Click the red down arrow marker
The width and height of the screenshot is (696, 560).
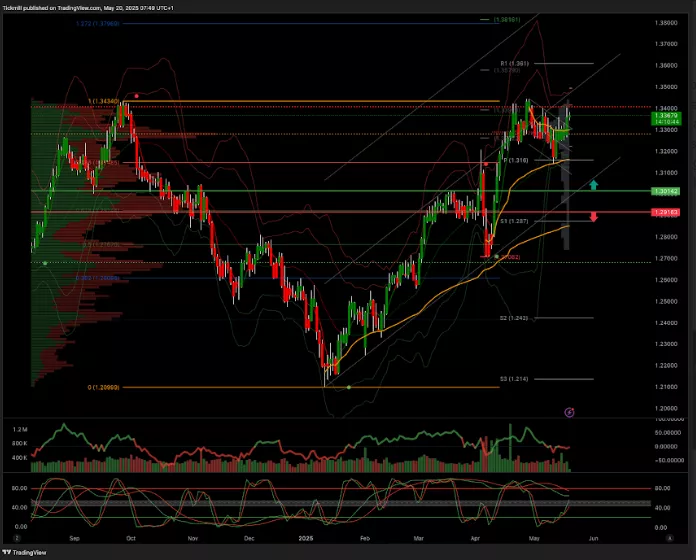point(594,217)
